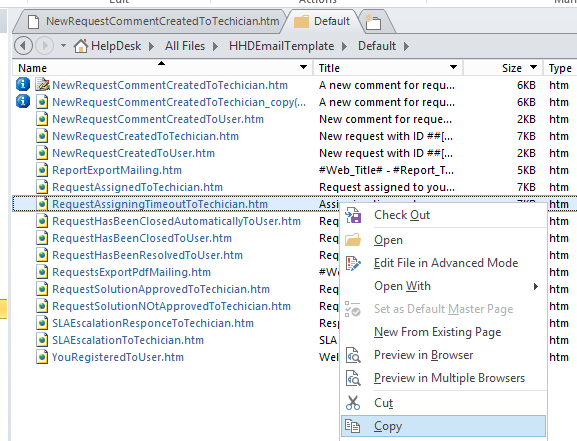Sort by the Name column header
The image size is (577, 441).
coord(32,68)
